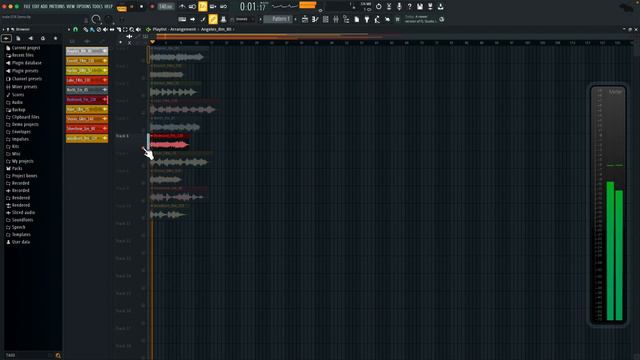Open the snap setting dropdown in the toolbar
This screenshot has width=640, height=360.
click(243, 19)
